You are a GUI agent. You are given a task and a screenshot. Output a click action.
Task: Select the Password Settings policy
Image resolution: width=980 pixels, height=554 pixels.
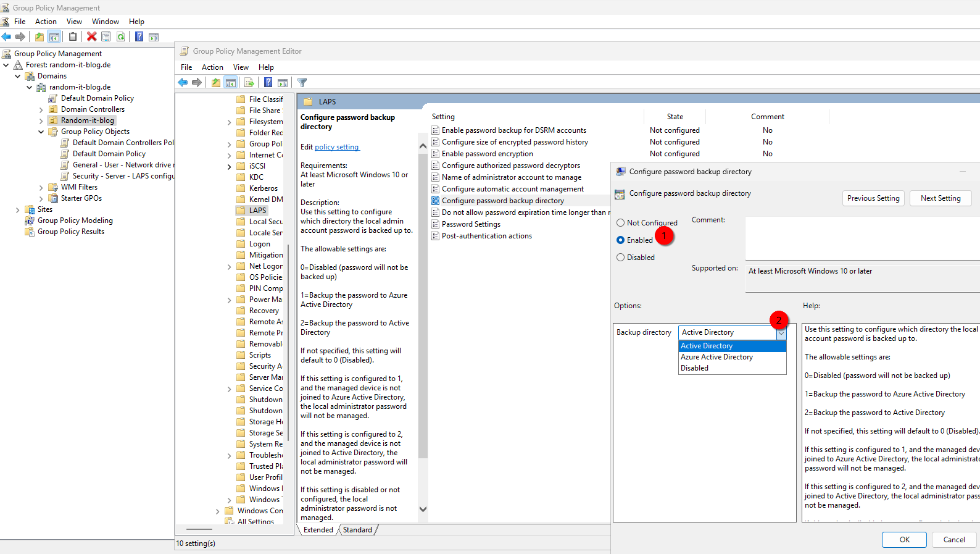tap(471, 224)
